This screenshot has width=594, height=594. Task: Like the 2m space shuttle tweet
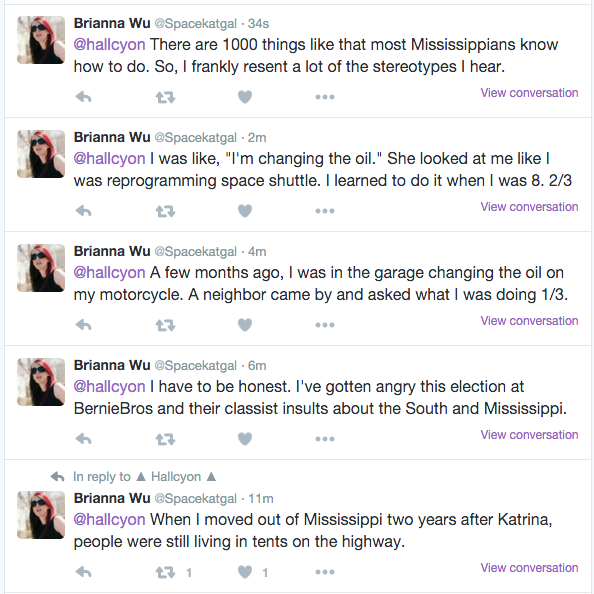pos(245,211)
